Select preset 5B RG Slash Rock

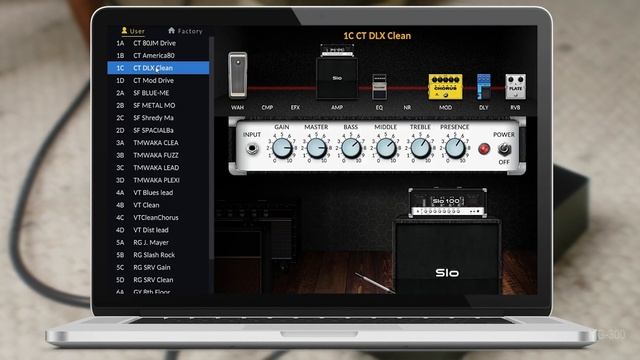[x=158, y=255]
